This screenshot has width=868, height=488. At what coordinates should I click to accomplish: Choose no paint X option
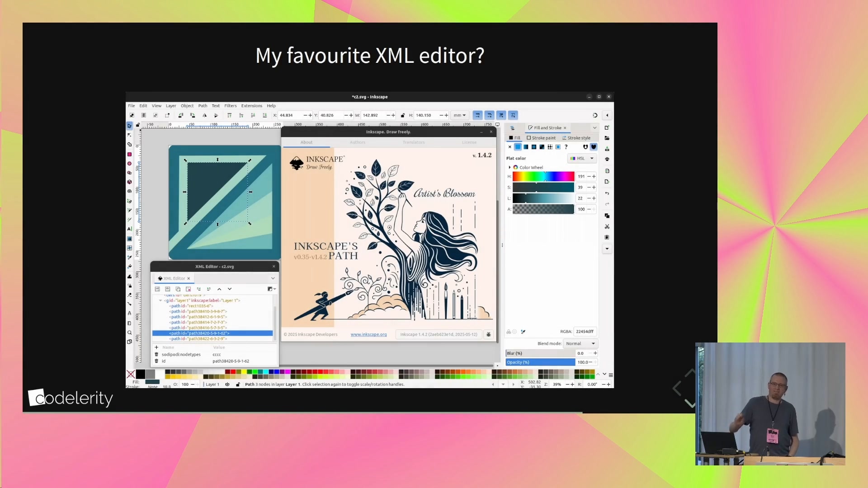click(509, 147)
